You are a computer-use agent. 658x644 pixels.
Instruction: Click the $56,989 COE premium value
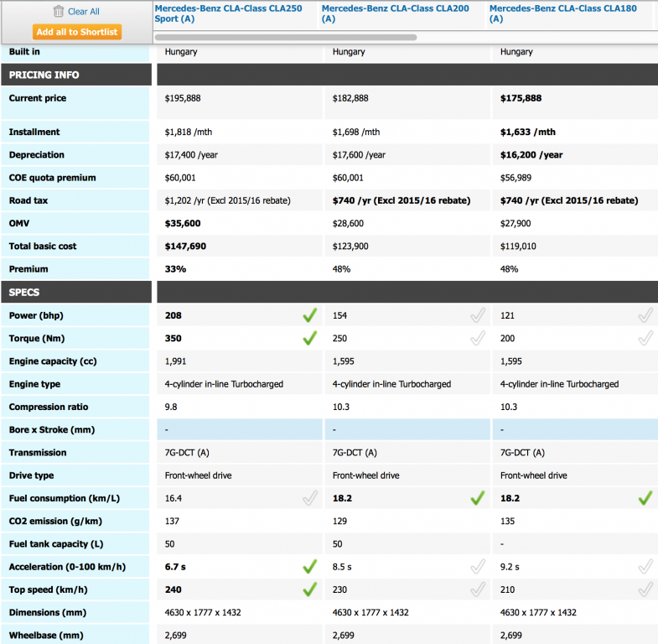point(516,178)
